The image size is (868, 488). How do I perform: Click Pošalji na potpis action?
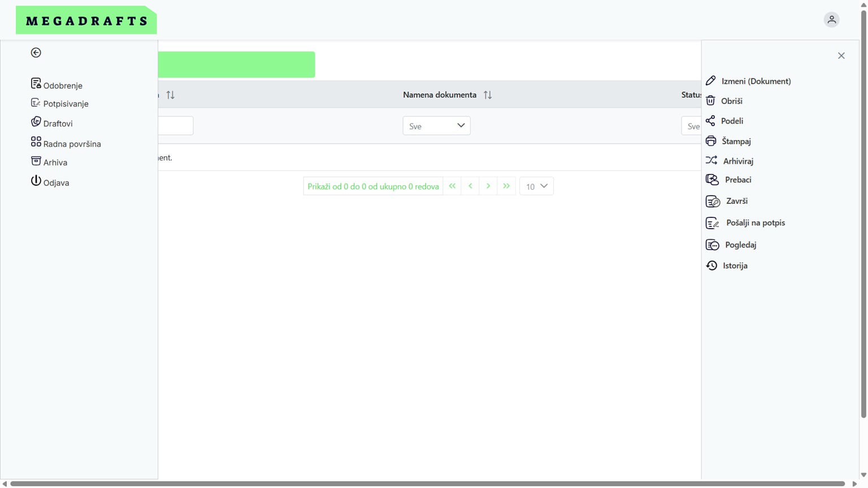coord(755,223)
